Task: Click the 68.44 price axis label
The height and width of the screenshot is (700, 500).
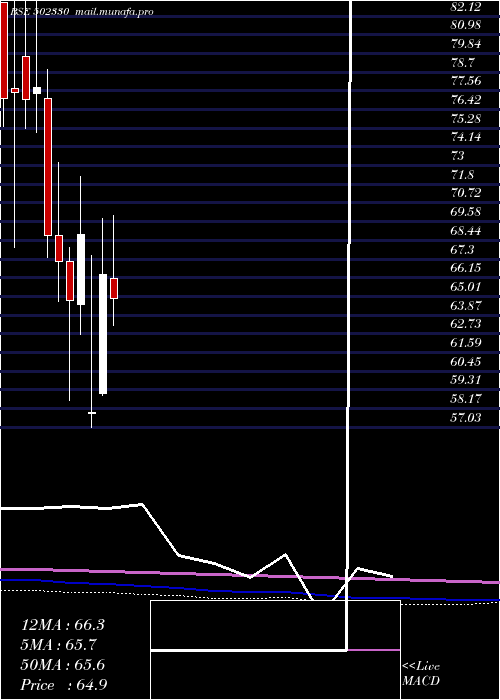Action: click(x=466, y=230)
